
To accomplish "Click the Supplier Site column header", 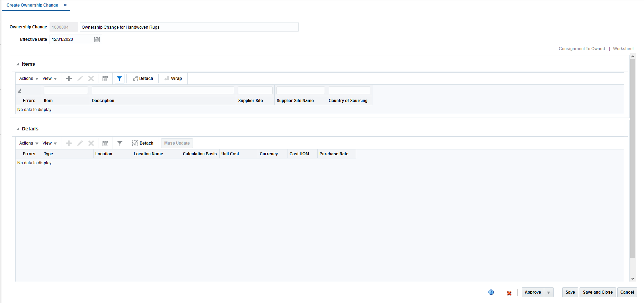I will pyautogui.click(x=255, y=101).
